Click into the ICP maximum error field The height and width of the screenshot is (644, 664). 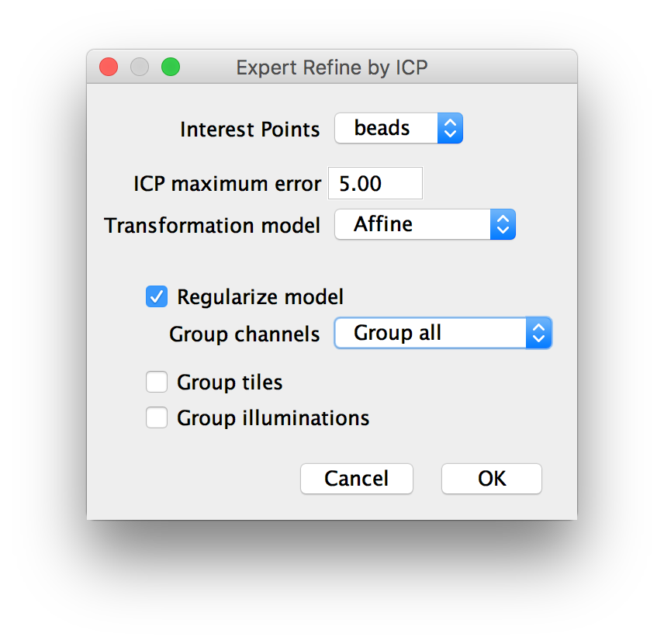(x=375, y=183)
